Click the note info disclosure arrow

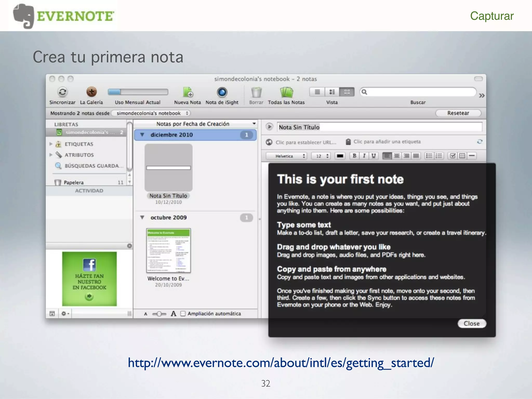coord(269,127)
